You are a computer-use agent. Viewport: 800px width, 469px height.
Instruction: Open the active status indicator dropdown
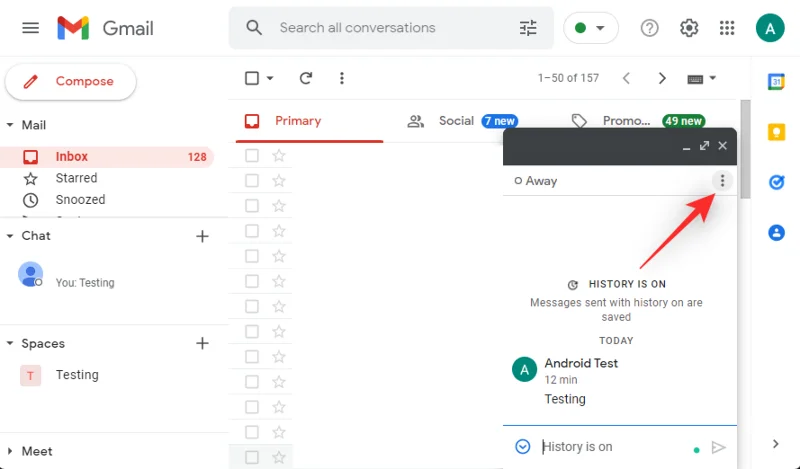click(x=590, y=28)
